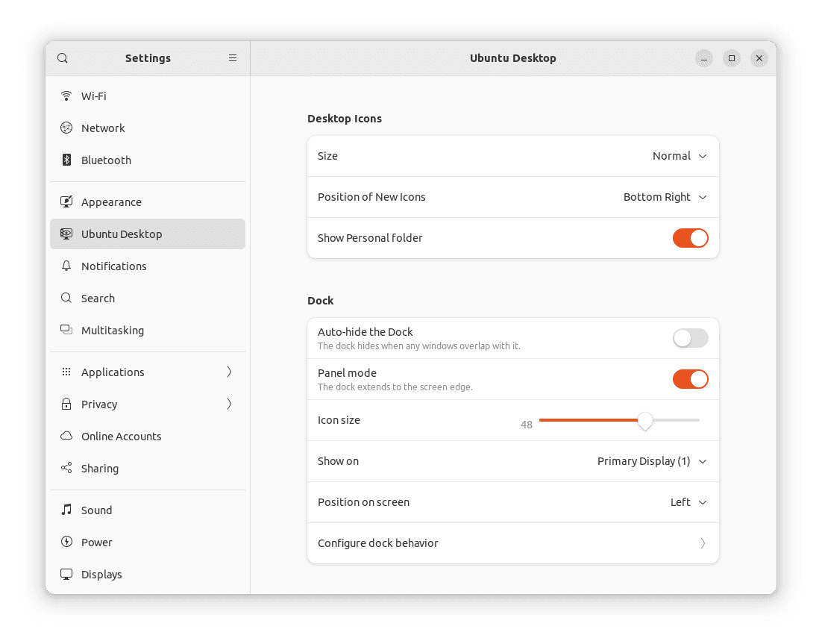The width and height of the screenshot is (822, 644).
Task: Expand Applications submenu chevron
Action: [x=229, y=372]
